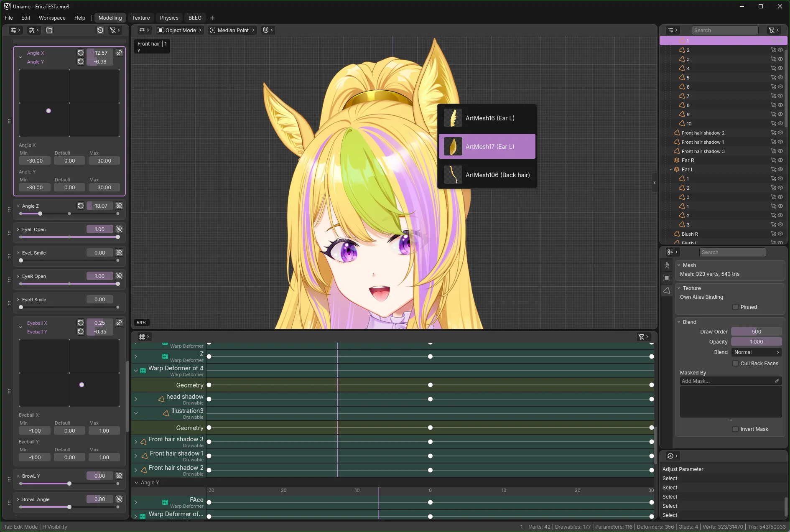790x532 pixels.
Task: Select the art mesh triangle properties tab
Action: coord(667,290)
